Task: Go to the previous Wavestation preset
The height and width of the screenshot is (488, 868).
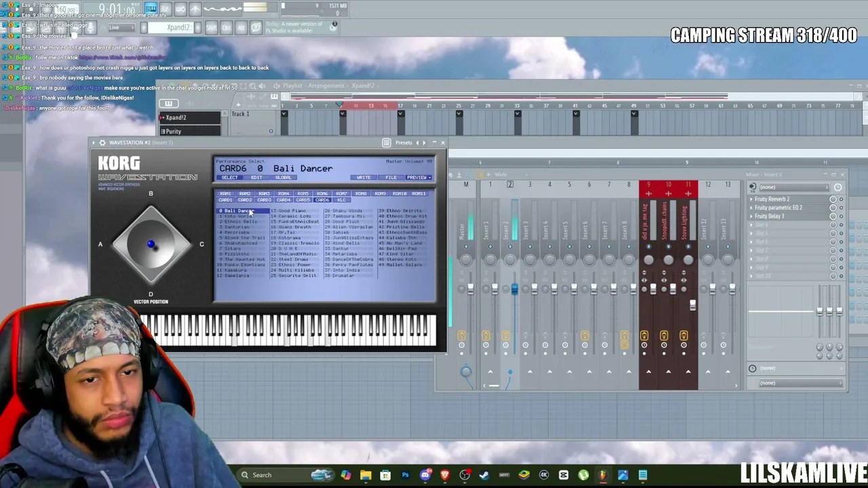Action: tap(417, 142)
